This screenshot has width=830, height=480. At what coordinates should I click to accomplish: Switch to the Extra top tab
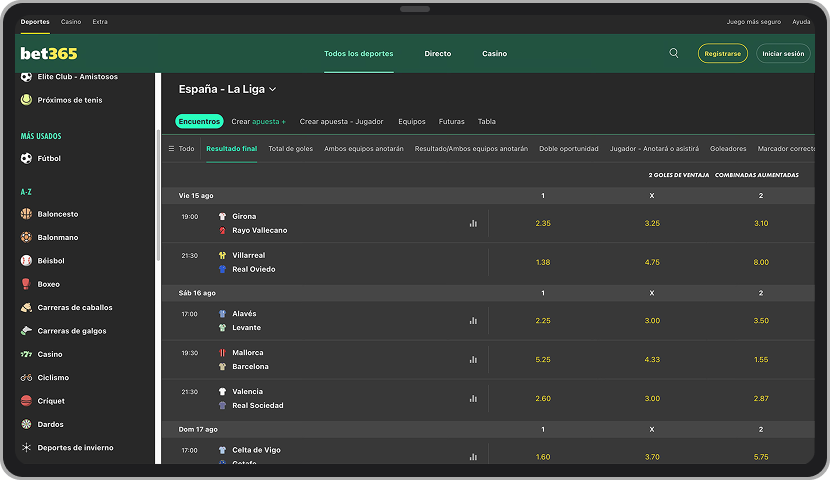coord(100,22)
